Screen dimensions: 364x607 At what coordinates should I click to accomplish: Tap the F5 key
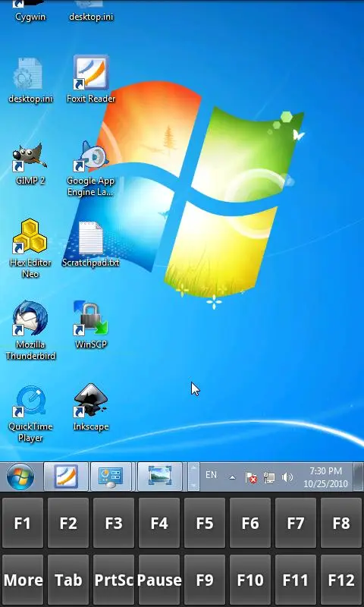coord(205,523)
